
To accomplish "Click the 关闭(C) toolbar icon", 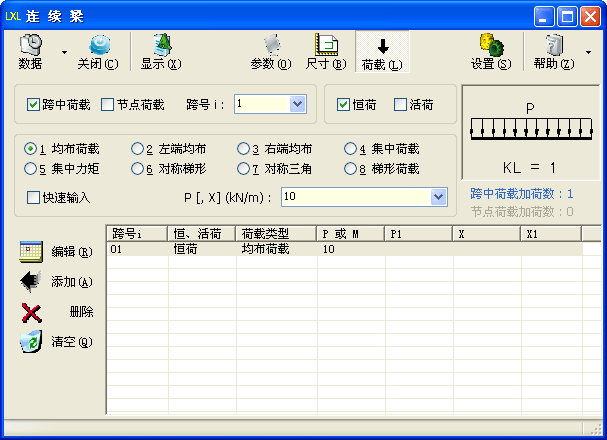I will (x=98, y=51).
